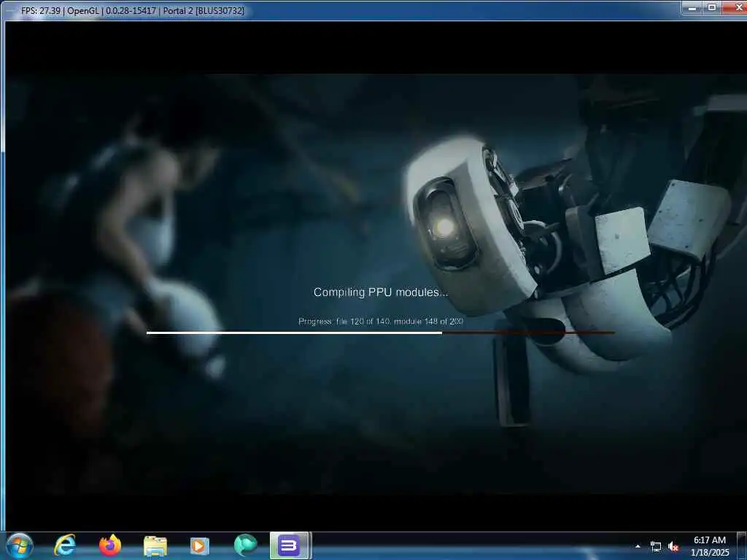Click the 'Compiling PPU modules...' text
The image size is (747, 560).
tap(381, 292)
